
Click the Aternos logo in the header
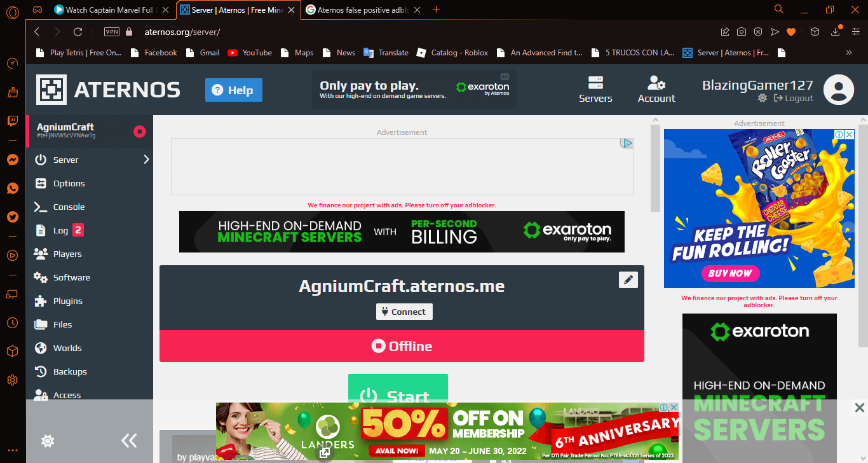pos(108,90)
